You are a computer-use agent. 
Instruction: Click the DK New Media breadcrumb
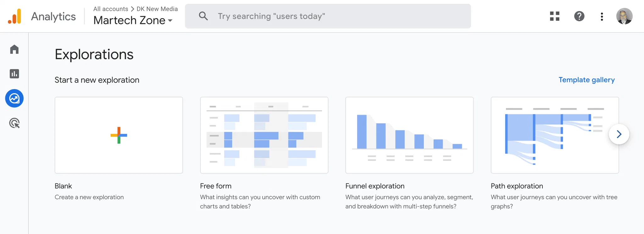point(157,9)
